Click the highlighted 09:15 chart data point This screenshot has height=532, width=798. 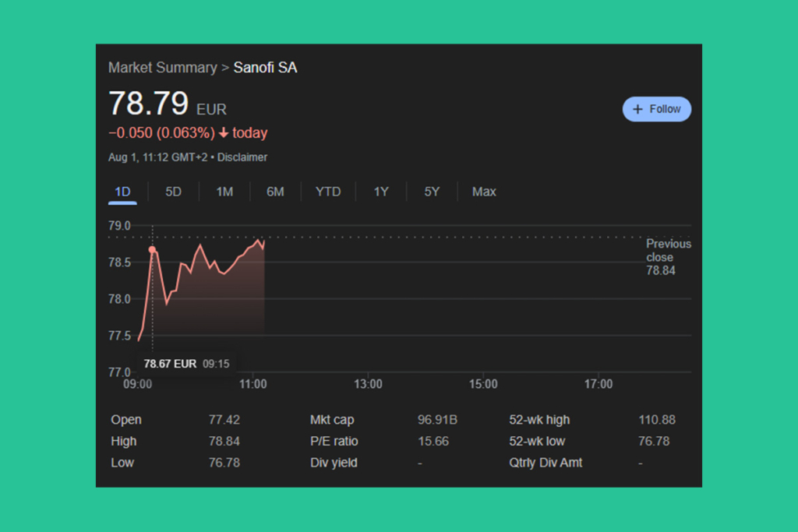[x=152, y=250]
